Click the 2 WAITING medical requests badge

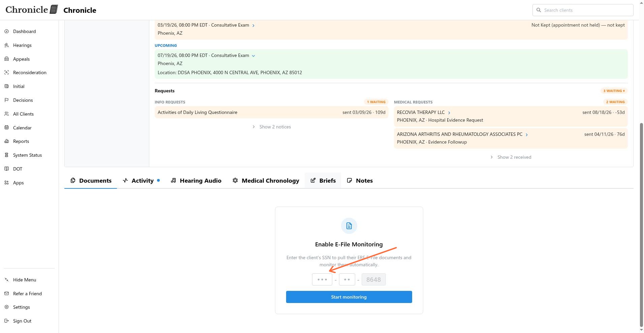click(x=615, y=102)
